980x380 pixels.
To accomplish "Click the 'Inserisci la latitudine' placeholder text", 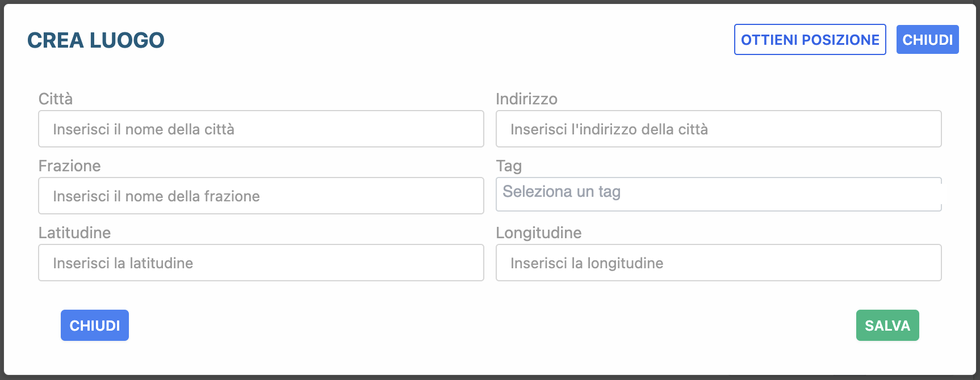I will pos(123,263).
